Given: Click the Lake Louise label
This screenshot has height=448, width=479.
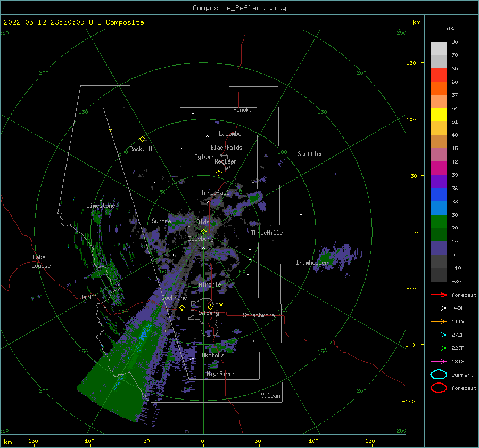Looking at the screenshot, I should pos(41,262).
